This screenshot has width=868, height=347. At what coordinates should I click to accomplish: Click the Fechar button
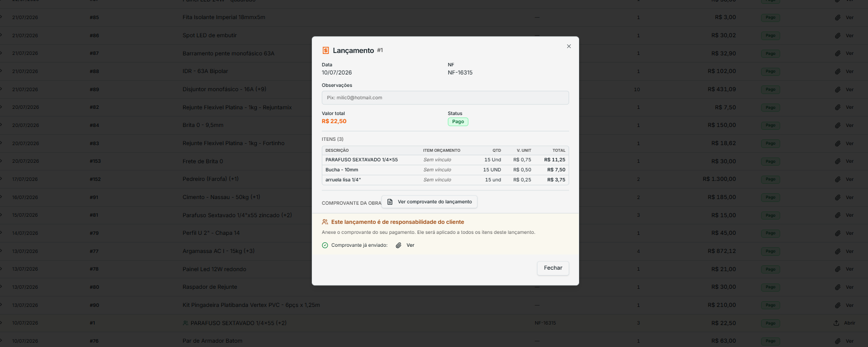click(x=553, y=268)
